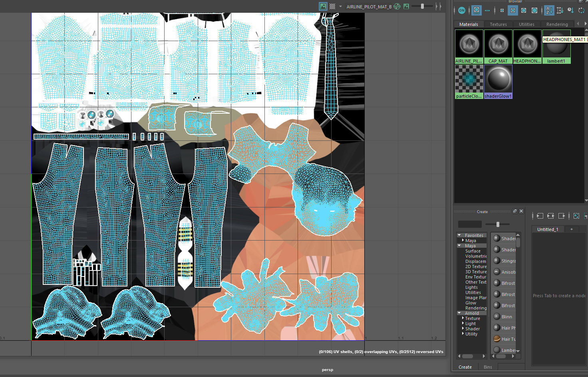This screenshot has width=588, height=377.
Task: Expand Arnold Shader node
Action: point(463,329)
